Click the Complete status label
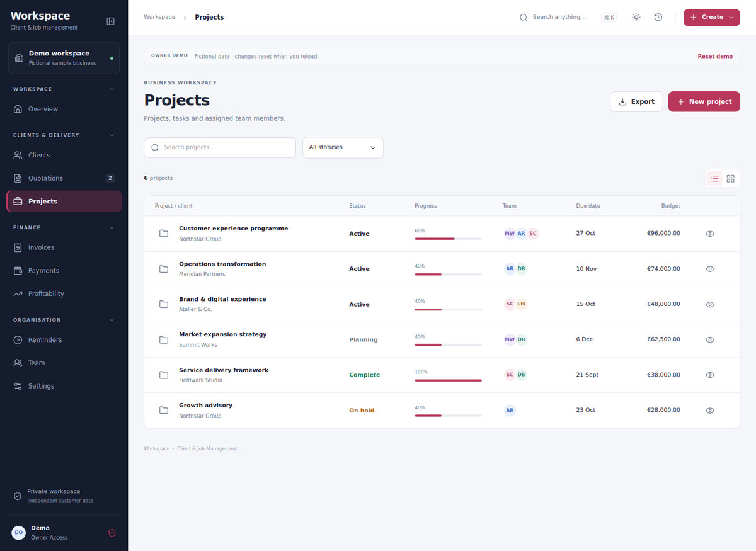The height and width of the screenshot is (551, 756). pyautogui.click(x=365, y=375)
